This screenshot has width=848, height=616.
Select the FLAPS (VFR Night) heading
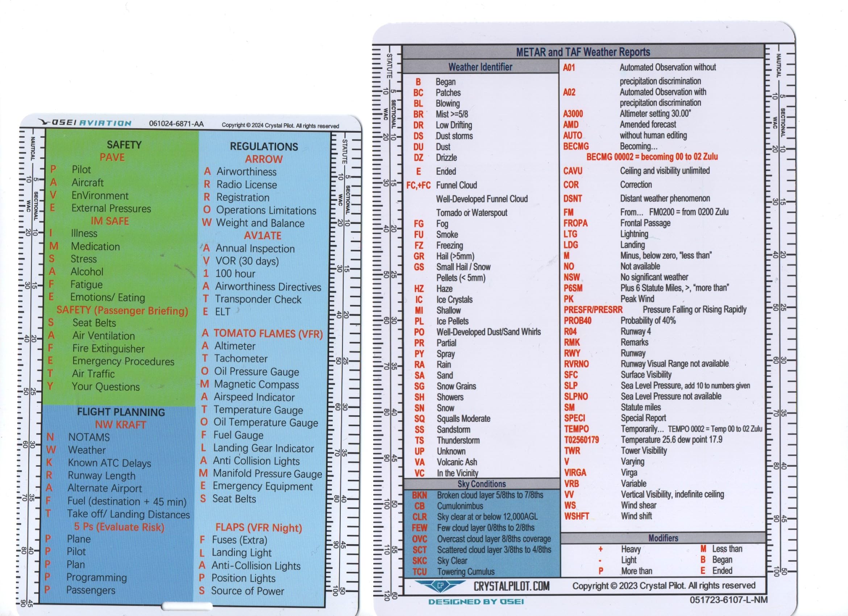point(259,528)
